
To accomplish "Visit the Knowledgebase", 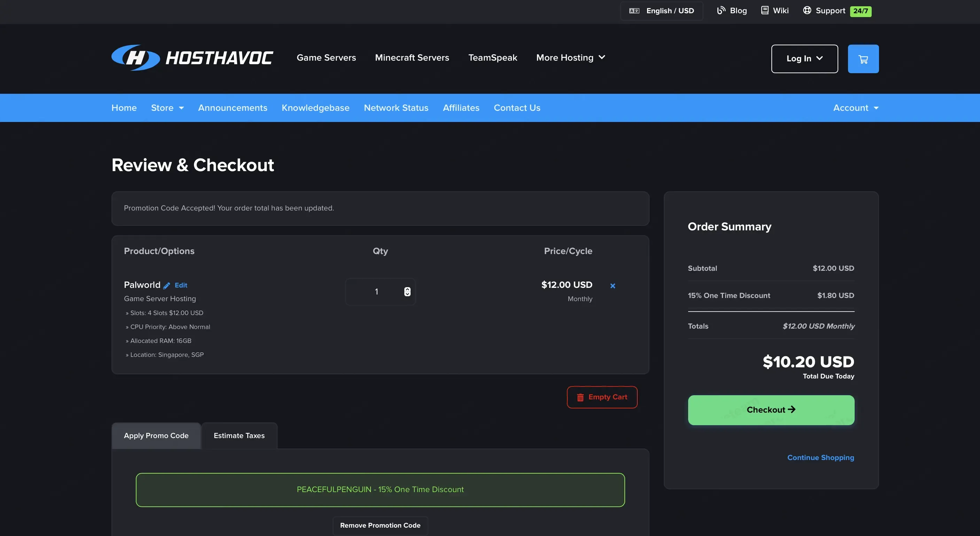I will point(316,108).
